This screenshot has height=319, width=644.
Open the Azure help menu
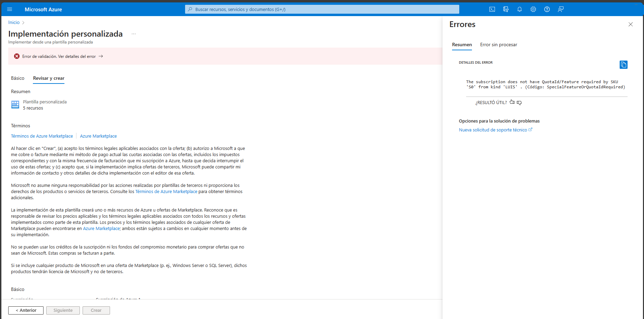coord(547,9)
